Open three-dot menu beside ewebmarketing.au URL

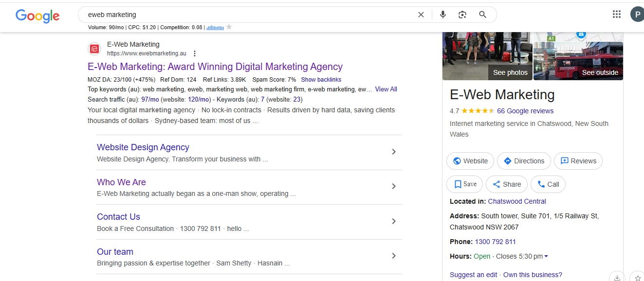[x=195, y=53]
